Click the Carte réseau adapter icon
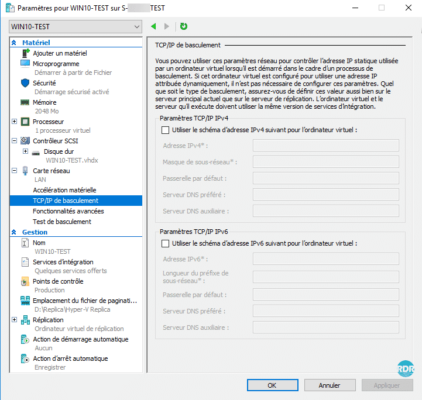Viewport: 422px width, 400px height. click(25, 171)
